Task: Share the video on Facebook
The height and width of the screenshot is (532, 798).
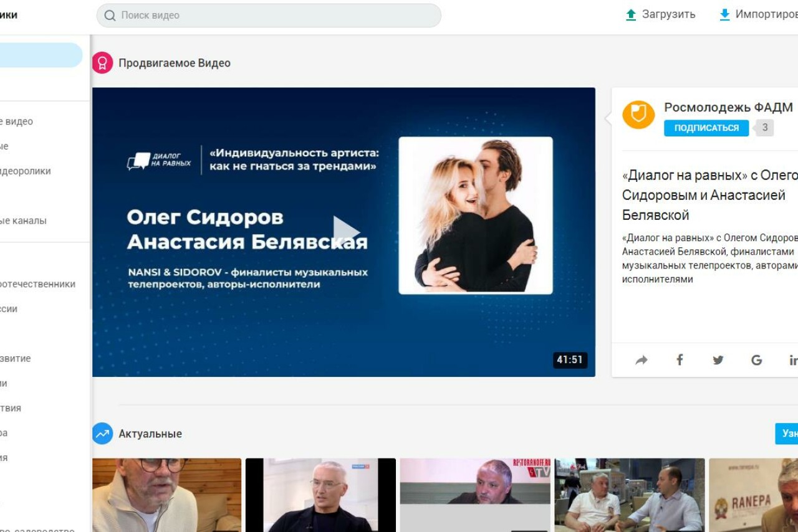Action: coord(680,360)
